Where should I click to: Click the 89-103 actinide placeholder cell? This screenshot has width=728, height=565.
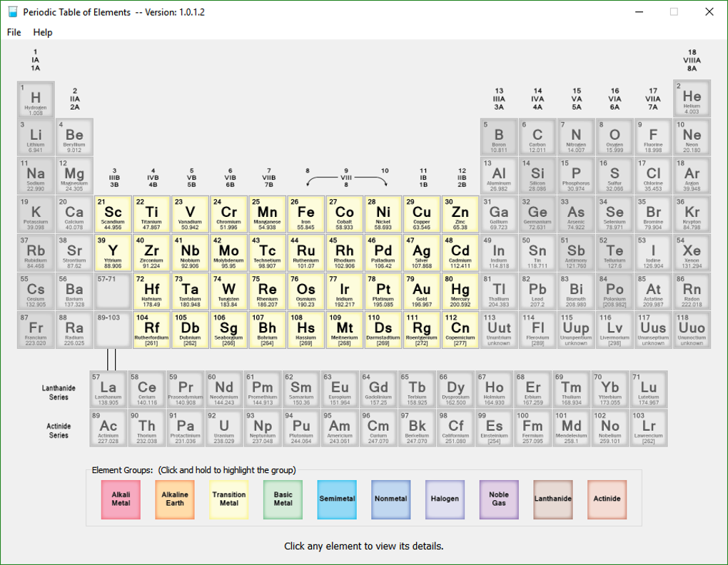(x=113, y=330)
